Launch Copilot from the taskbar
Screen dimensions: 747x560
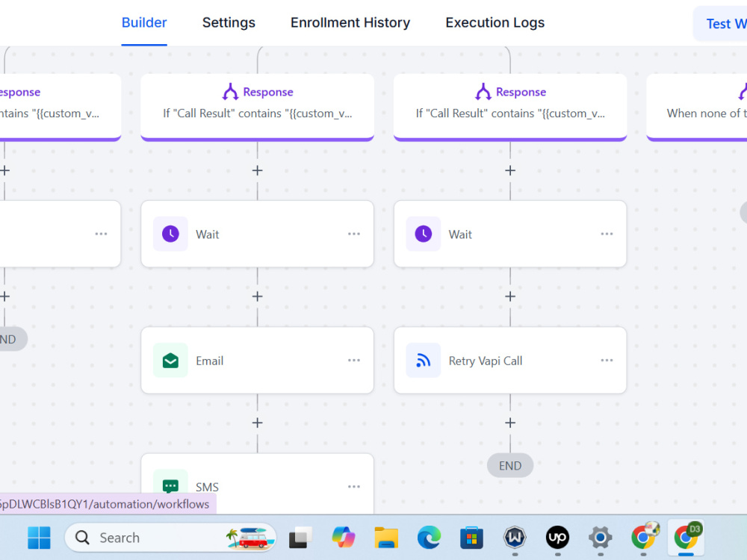pos(344,538)
